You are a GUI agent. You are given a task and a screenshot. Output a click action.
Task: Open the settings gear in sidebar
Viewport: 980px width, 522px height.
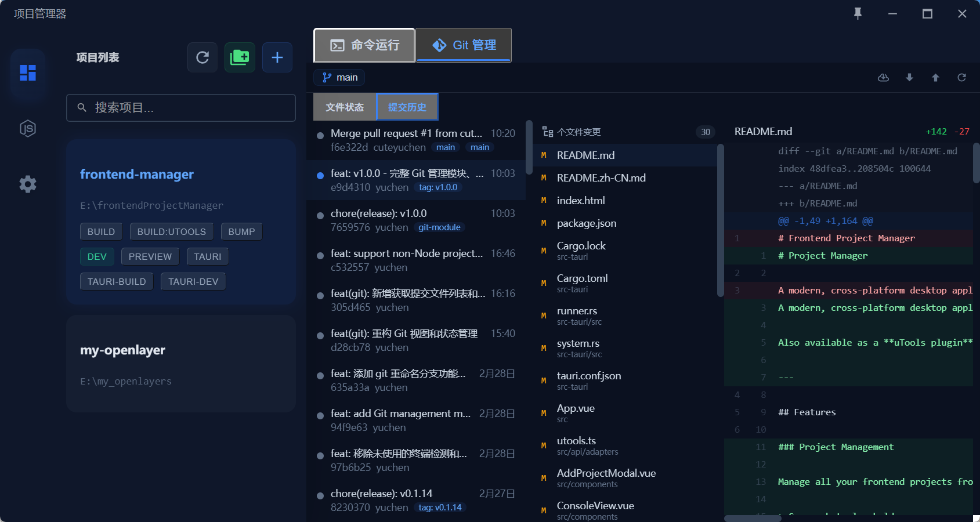(x=28, y=184)
